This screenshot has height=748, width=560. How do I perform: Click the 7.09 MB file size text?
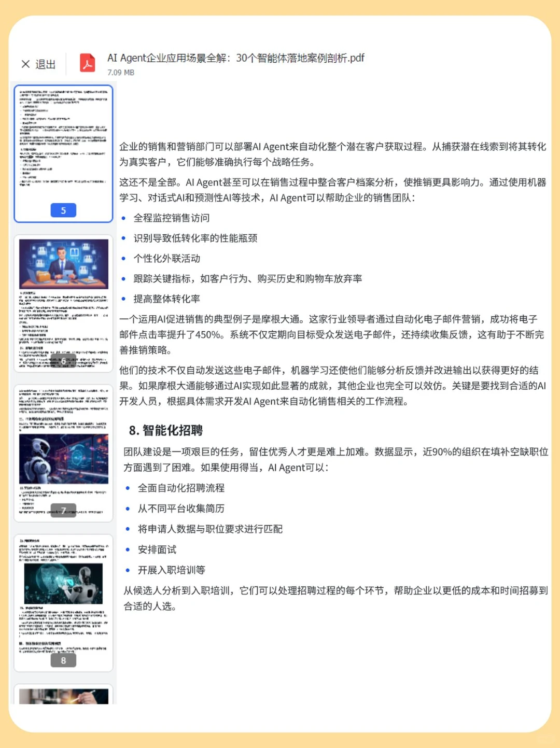[121, 73]
